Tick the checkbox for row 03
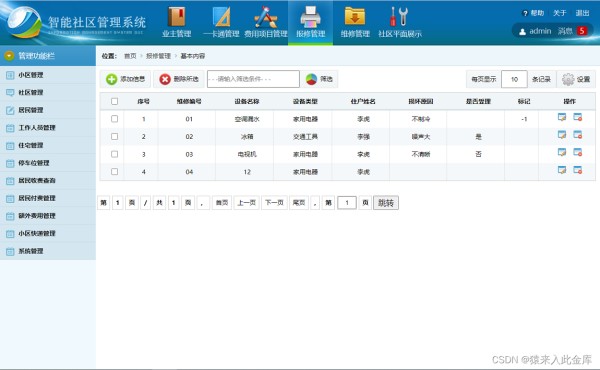 pyautogui.click(x=114, y=154)
